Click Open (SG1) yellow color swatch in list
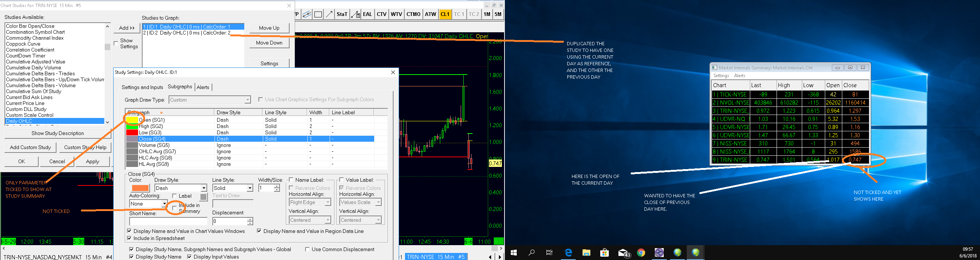The height and width of the screenshot is (260, 980). pos(132,120)
